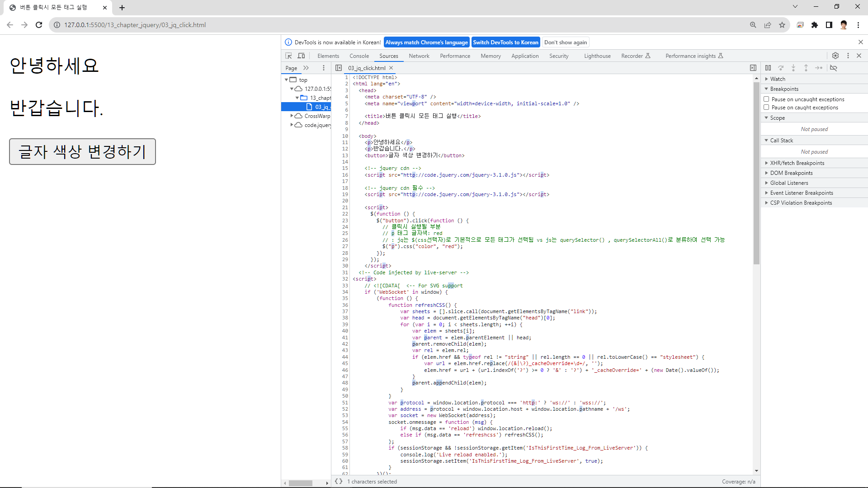Click pause script execution icon
The height and width of the screenshot is (488, 868).
768,68
